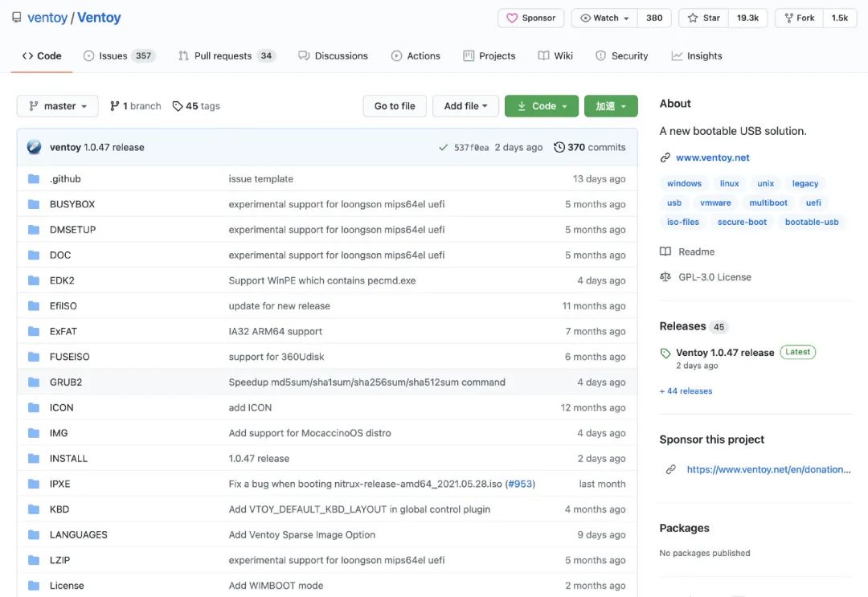
Task: Open the GRUB2 folder icon
Action: point(34,382)
